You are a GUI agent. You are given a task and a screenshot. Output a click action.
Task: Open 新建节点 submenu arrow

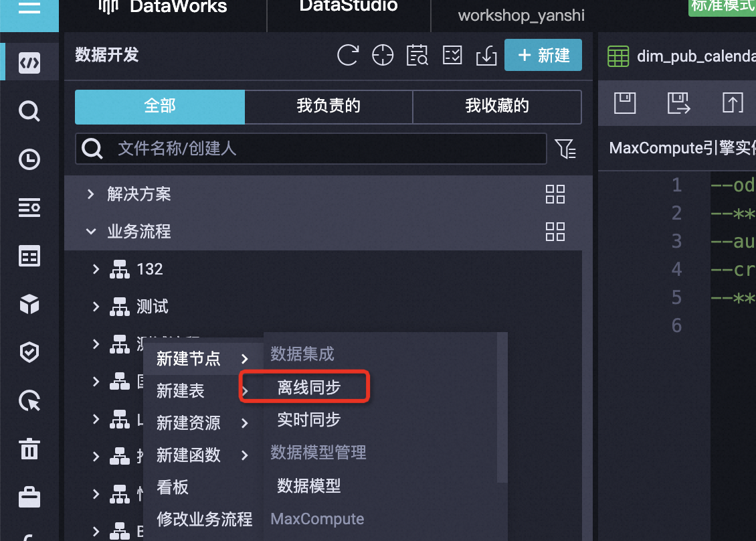244,359
